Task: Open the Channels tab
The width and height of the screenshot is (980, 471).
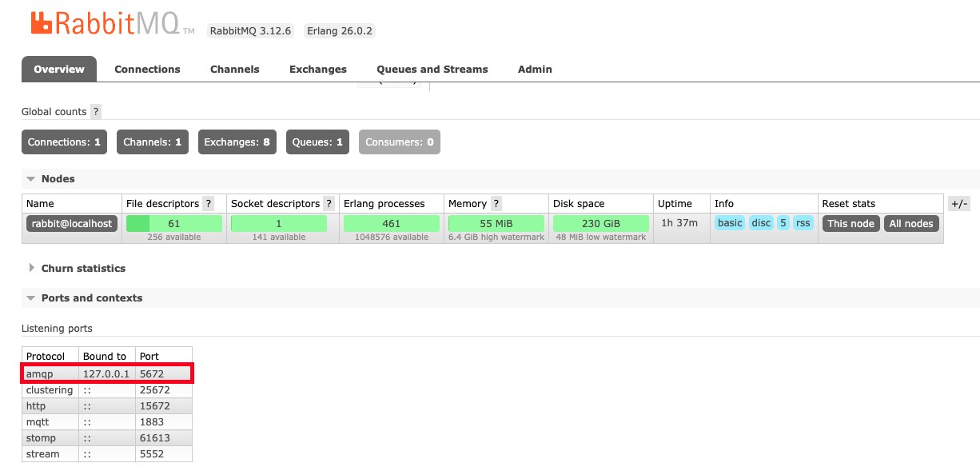Action: 235,70
